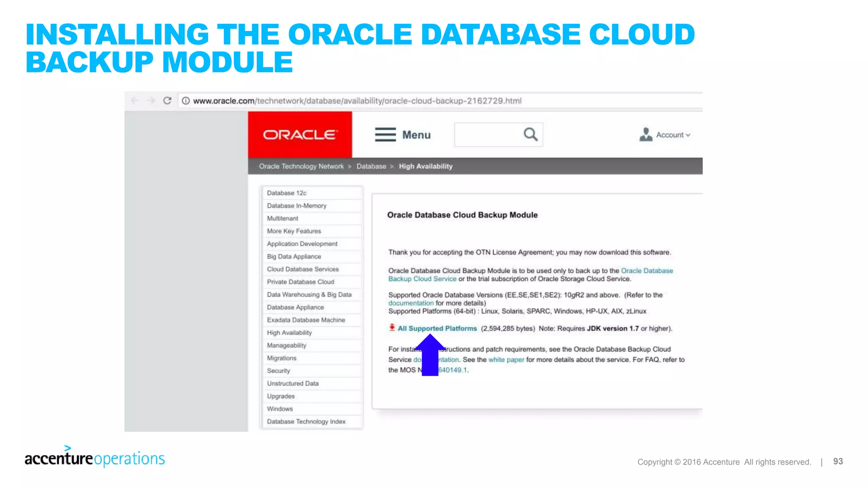Screen dimensions: 868x488
Task: Open the Menu label in header
Action: 416,135
